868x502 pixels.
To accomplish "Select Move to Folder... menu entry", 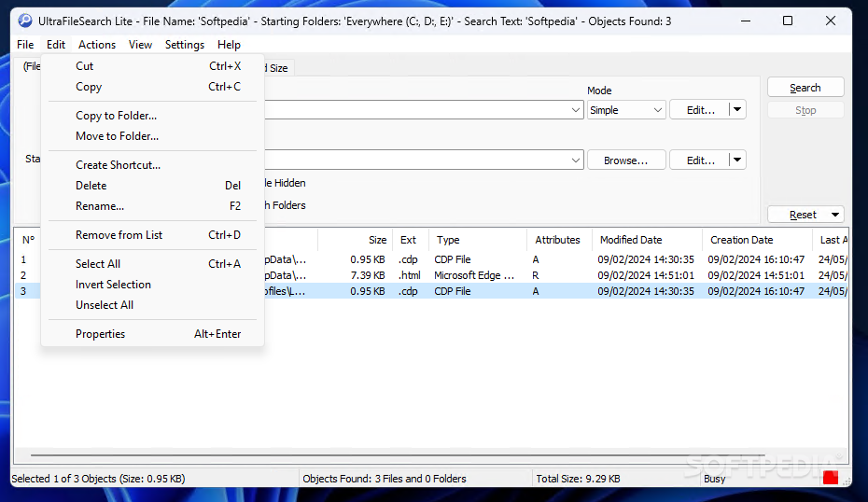I will pos(152,136).
